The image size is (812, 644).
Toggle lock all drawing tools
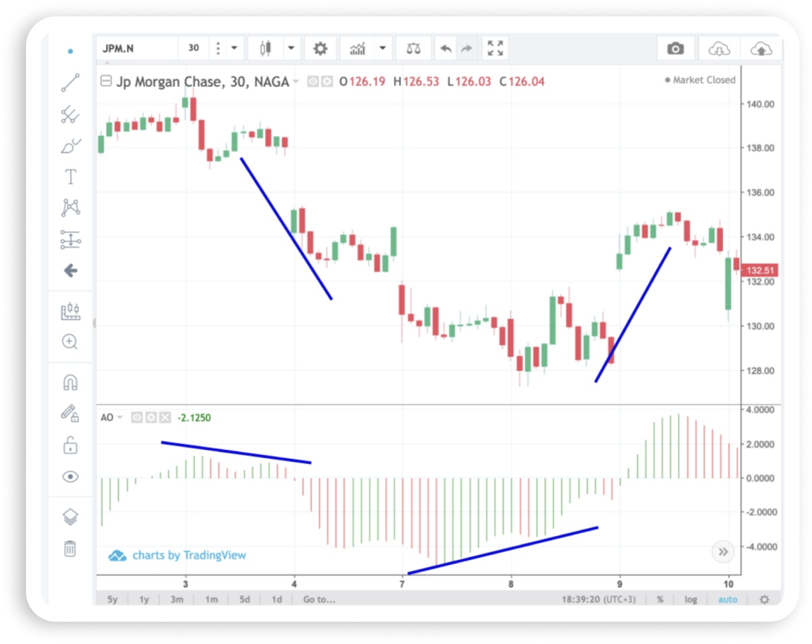click(71, 445)
